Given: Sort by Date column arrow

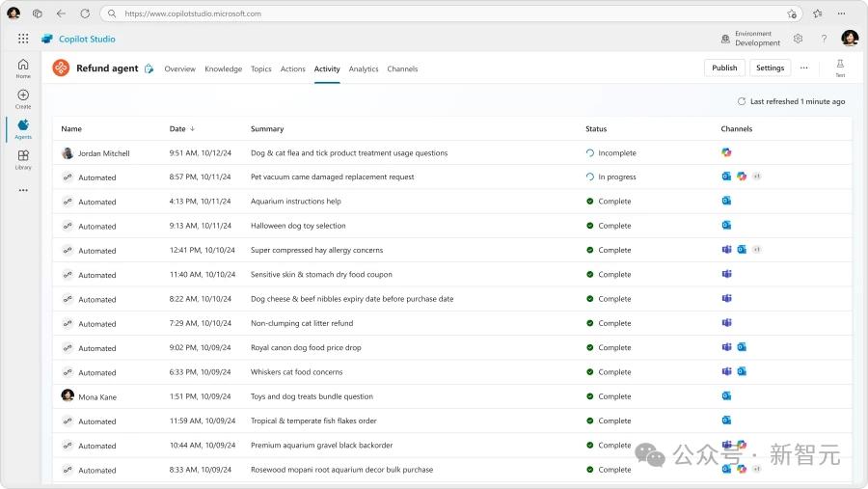Looking at the screenshot, I should click(192, 128).
